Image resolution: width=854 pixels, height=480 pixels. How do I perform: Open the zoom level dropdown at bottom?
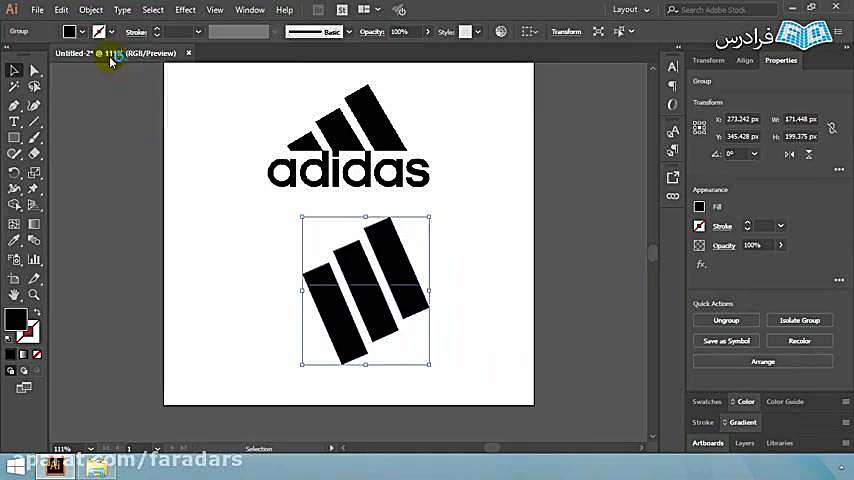click(x=90, y=449)
